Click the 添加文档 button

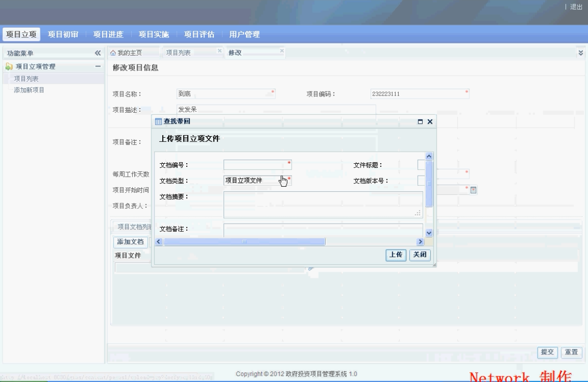pos(130,242)
